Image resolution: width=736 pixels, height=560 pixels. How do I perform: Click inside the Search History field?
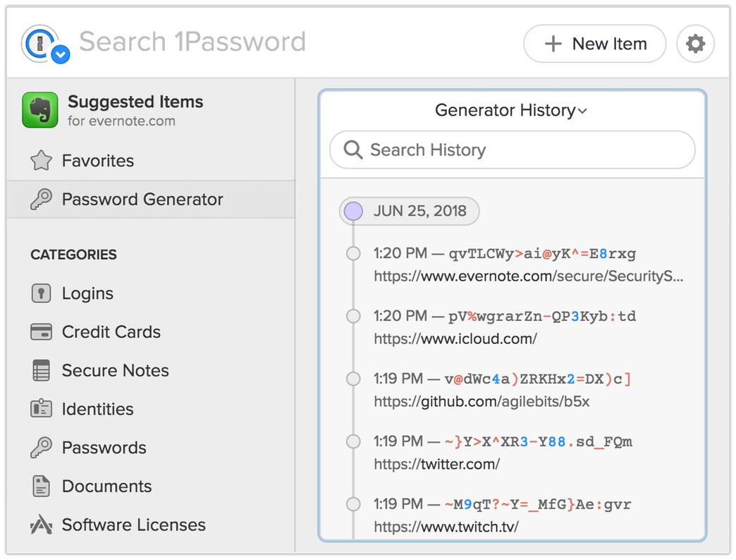tap(511, 150)
